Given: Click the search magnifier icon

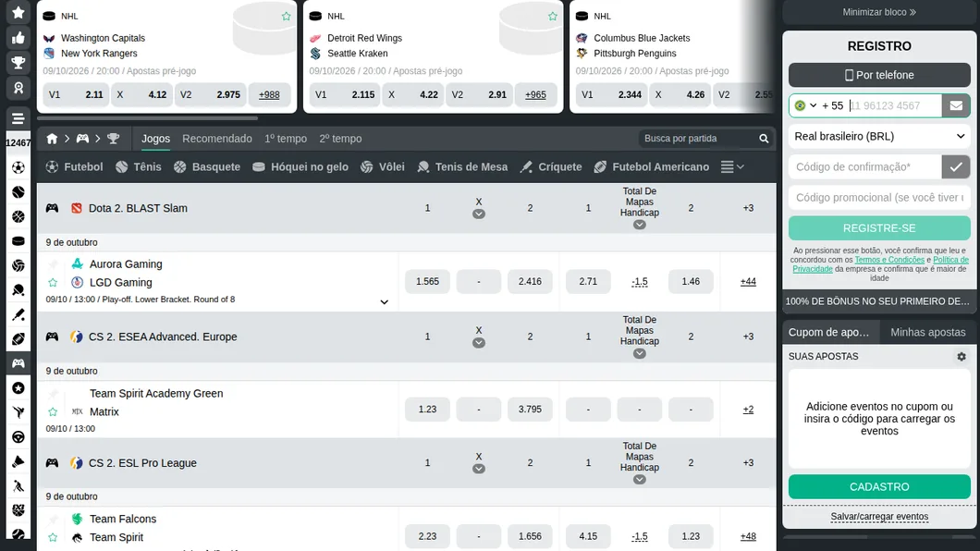Looking at the screenshot, I should point(764,139).
